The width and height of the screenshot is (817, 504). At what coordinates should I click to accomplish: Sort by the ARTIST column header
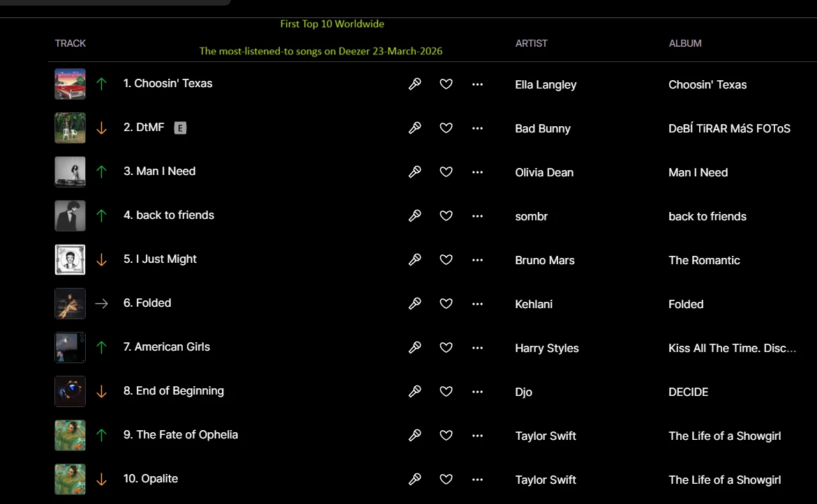point(532,43)
